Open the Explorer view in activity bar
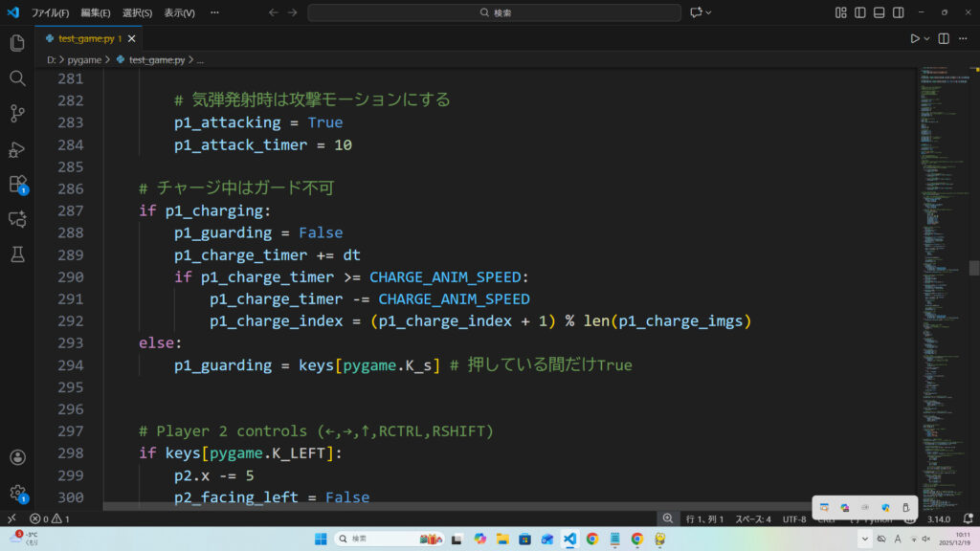Viewport: 980px width, 551px height. (16, 43)
